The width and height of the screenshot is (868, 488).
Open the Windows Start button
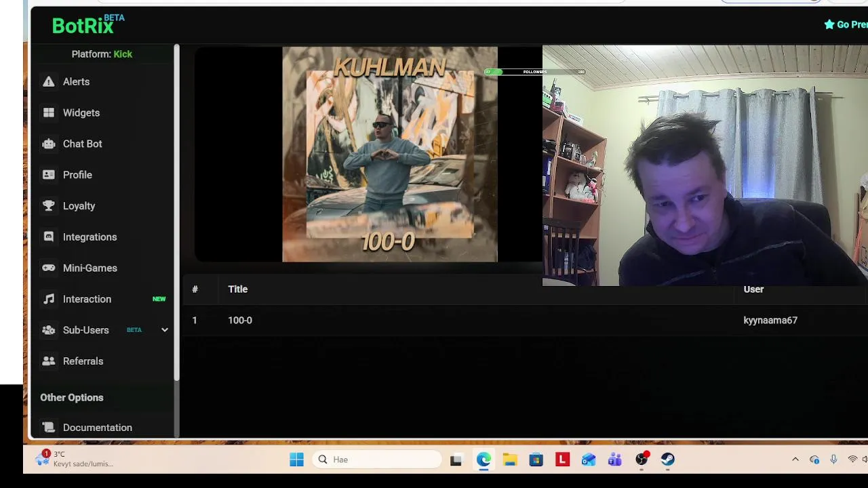coord(296,460)
